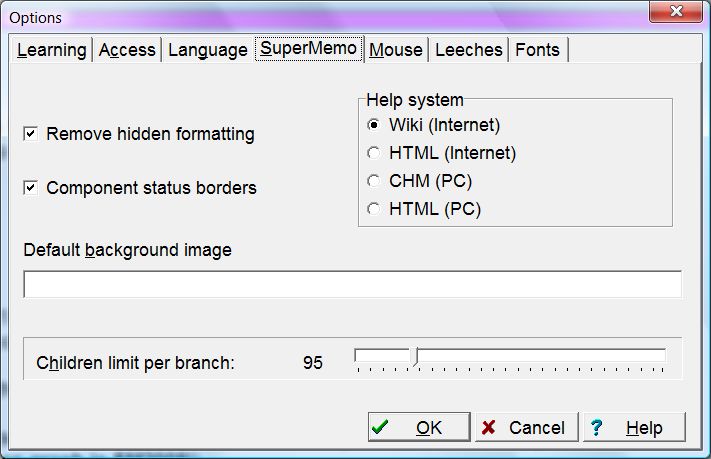Close the Options dialog window

coord(674,13)
